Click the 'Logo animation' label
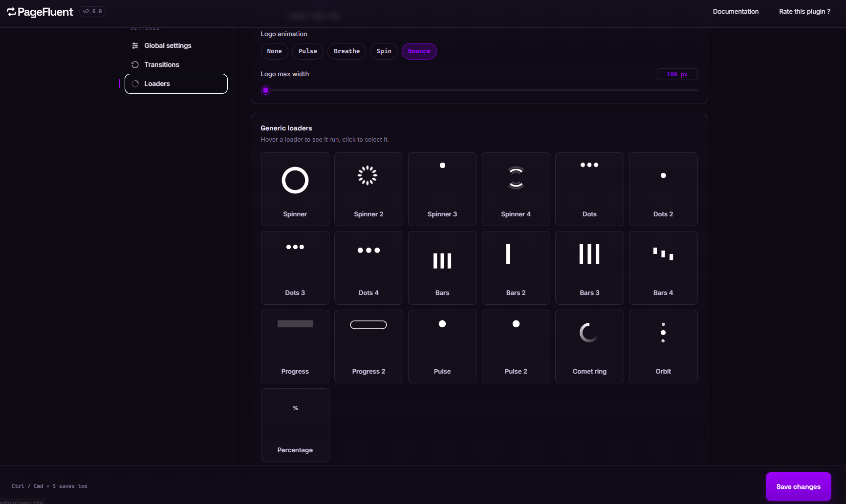 coord(284,34)
